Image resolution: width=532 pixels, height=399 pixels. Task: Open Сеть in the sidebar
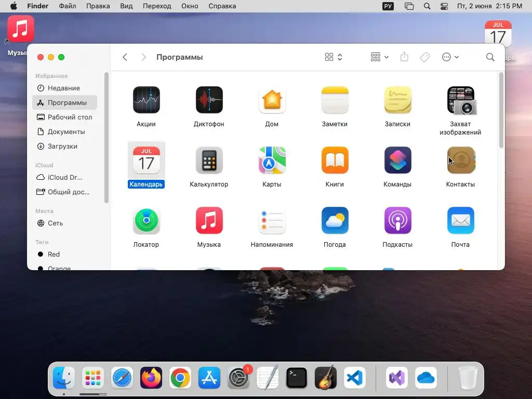point(64,223)
